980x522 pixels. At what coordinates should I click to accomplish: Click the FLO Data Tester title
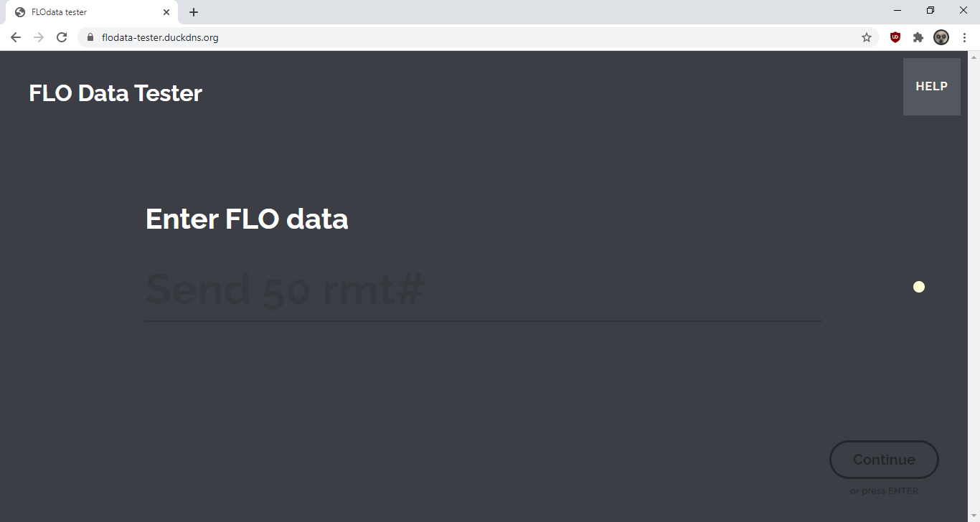pyautogui.click(x=116, y=93)
